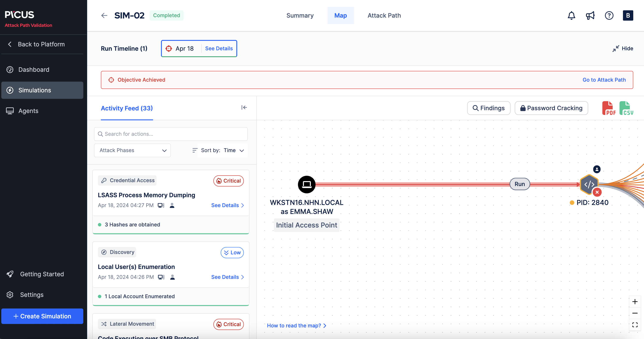
Task: Zoom in on the map
Action: click(x=635, y=301)
